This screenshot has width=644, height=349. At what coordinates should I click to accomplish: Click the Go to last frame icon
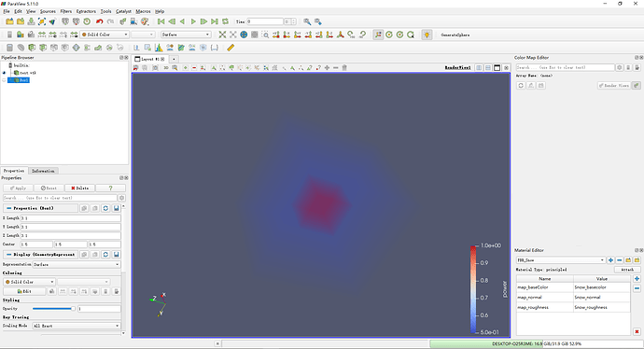pyautogui.click(x=215, y=21)
